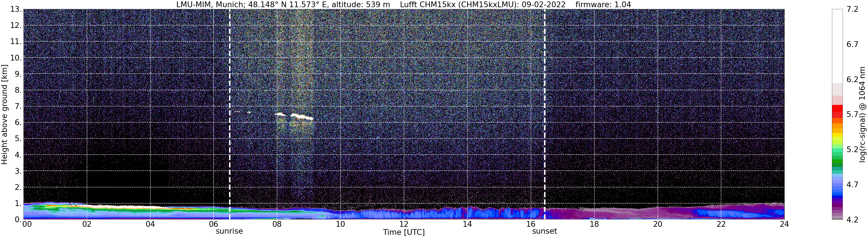Click the time axis tick label 20

(658, 224)
